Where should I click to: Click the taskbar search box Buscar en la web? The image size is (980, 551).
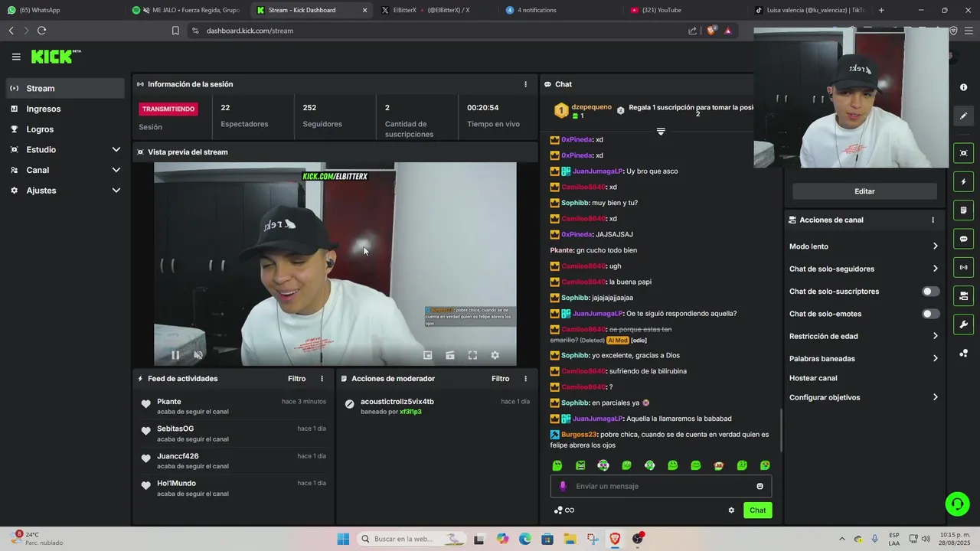tap(413, 539)
